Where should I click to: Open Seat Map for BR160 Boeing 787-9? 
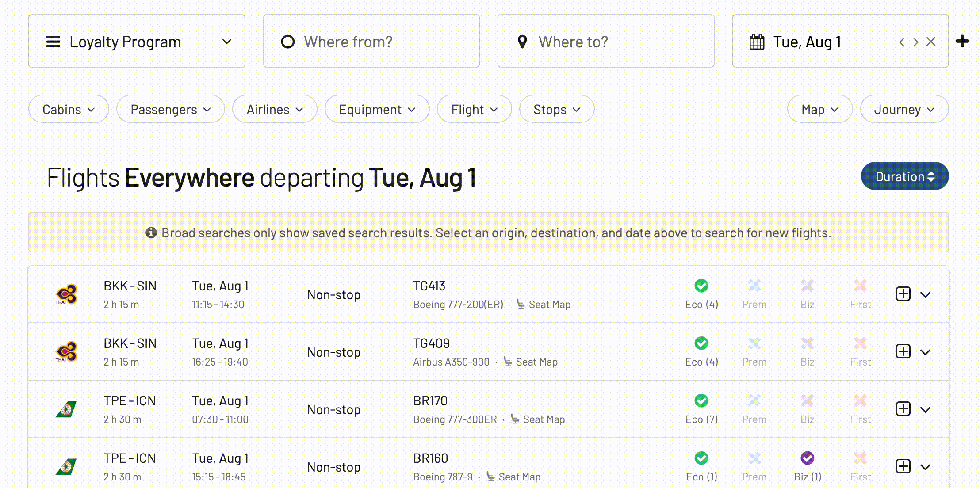(513, 477)
